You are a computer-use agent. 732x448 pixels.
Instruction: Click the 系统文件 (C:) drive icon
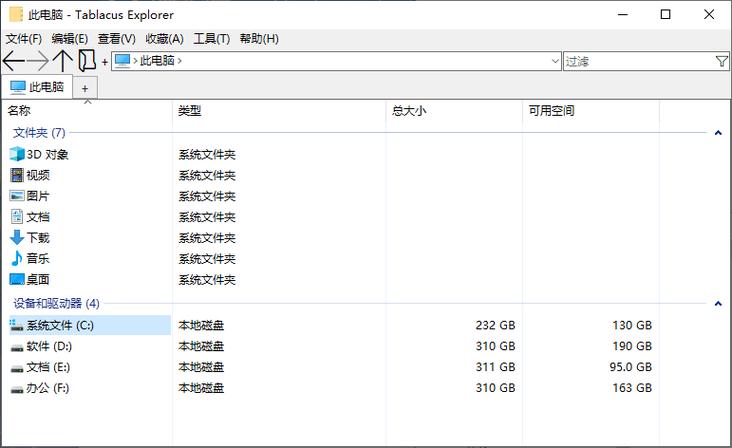[x=17, y=325]
